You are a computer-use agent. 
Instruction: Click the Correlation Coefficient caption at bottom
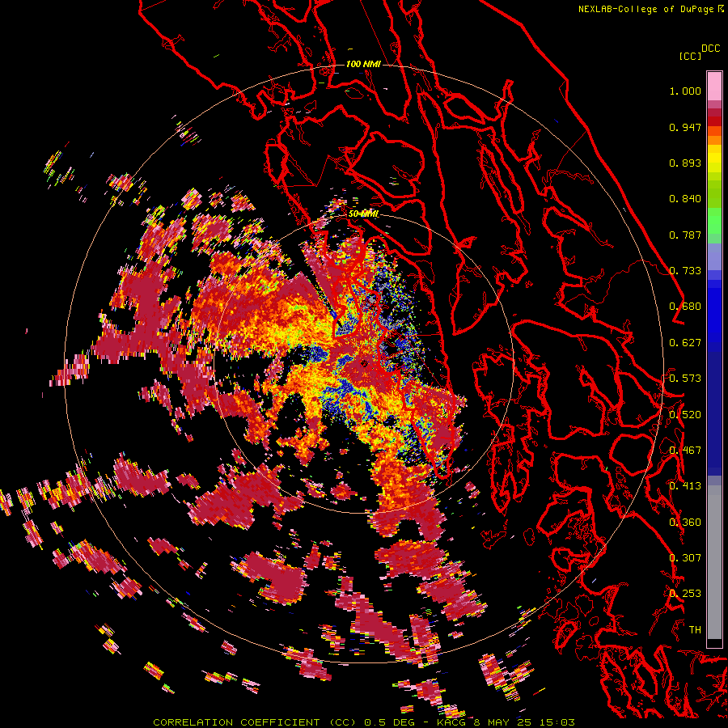coord(364,722)
